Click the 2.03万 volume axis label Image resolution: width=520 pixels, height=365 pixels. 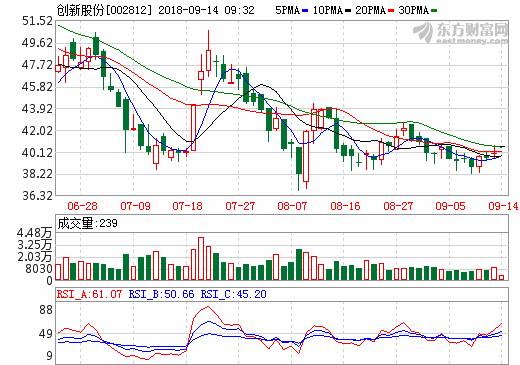[x=35, y=257]
